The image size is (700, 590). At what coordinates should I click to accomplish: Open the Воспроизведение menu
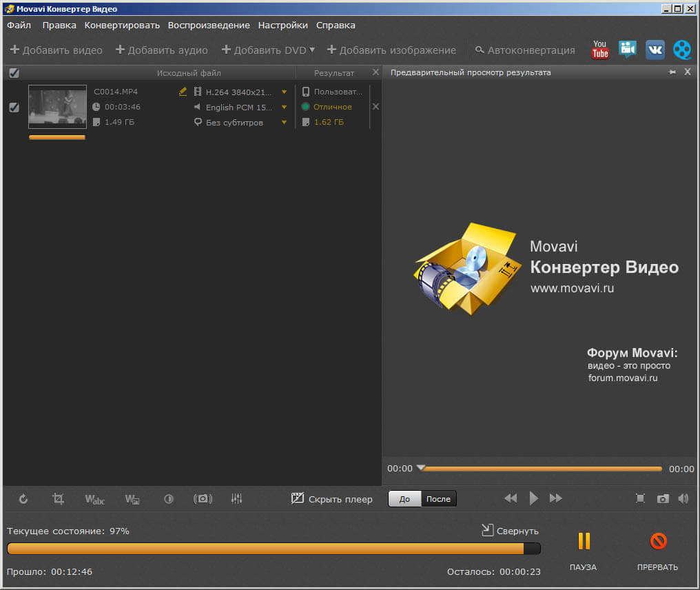[x=209, y=25]
